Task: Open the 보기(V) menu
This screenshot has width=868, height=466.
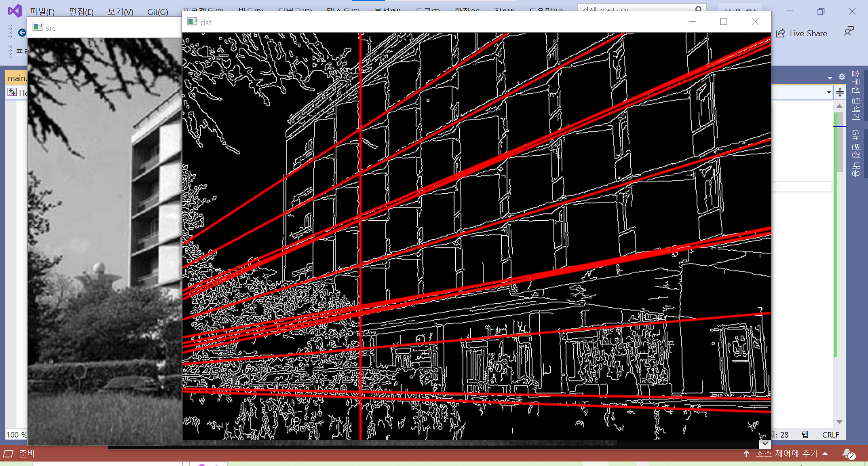Action: tap(120, 12)
